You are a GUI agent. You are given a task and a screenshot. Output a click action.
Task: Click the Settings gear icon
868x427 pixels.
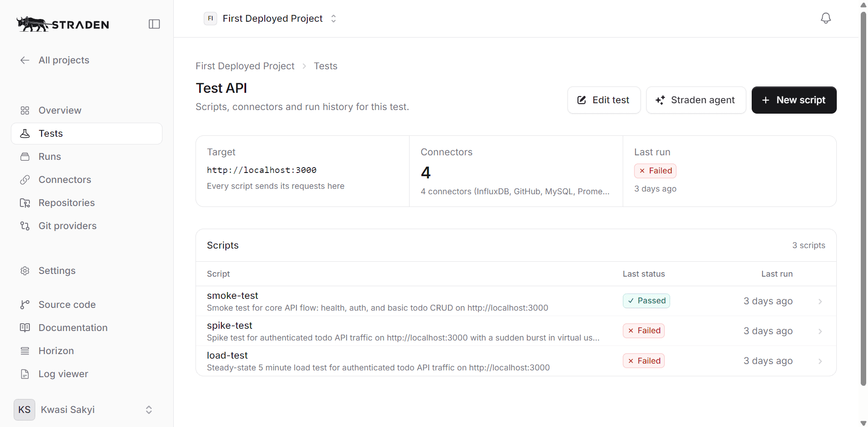[25, 271]
